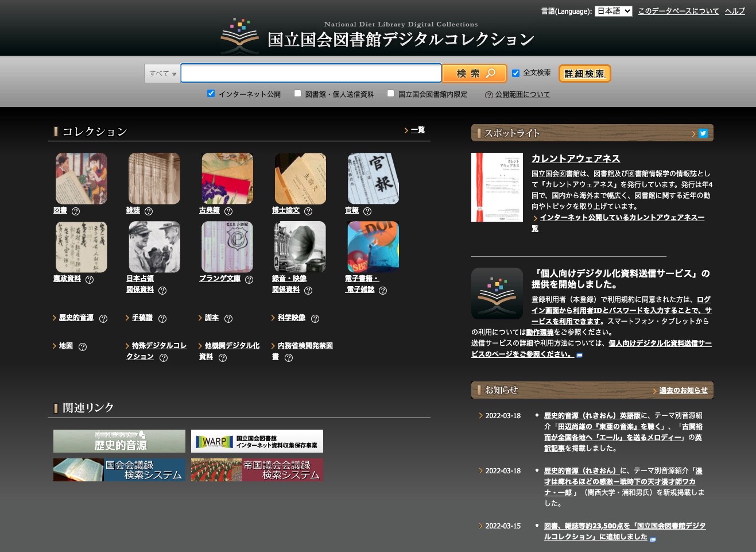Viewport: 756px width, 552px height.
Task: Open このデータベースについて in header
Action: tap(678, 11)
